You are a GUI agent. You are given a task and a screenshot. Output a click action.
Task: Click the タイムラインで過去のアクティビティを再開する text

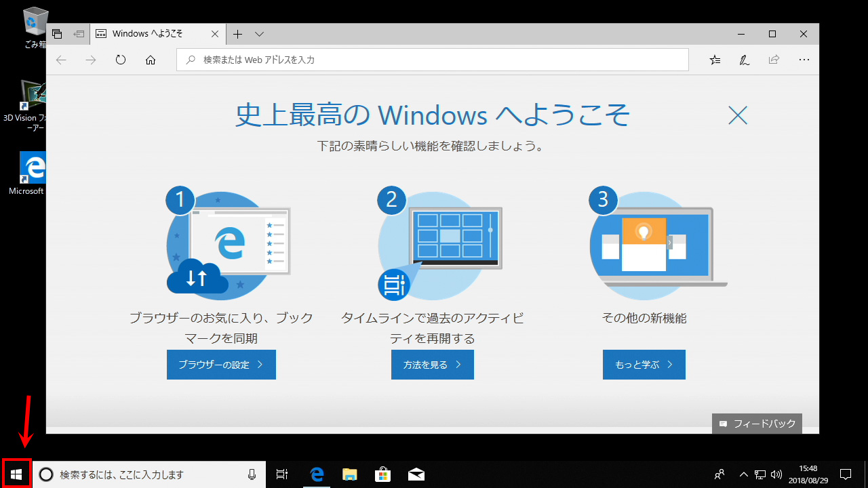433,328
